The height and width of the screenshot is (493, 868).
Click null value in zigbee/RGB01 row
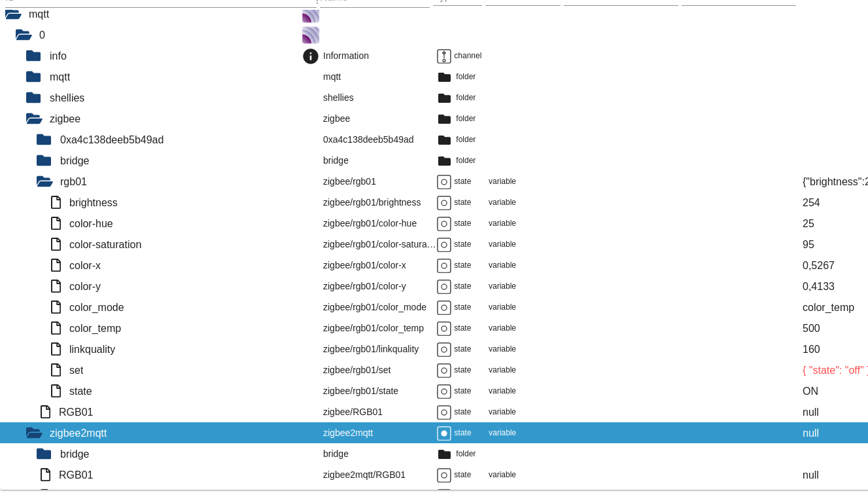(x=810, y=412)
